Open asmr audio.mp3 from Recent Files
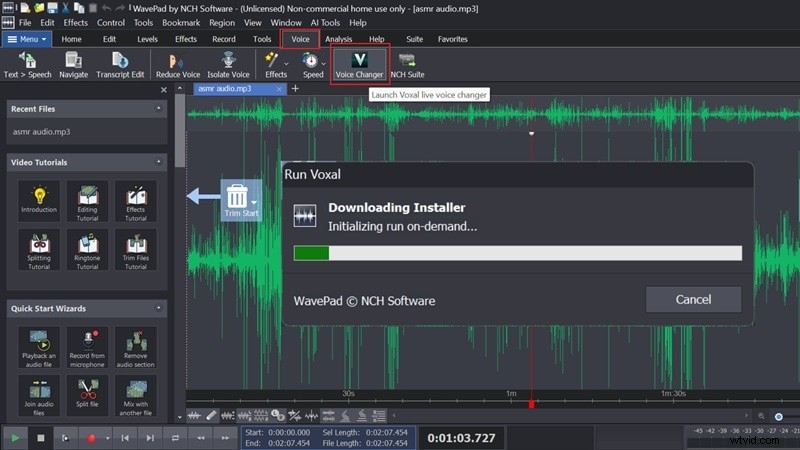 [x=42, y=132]
